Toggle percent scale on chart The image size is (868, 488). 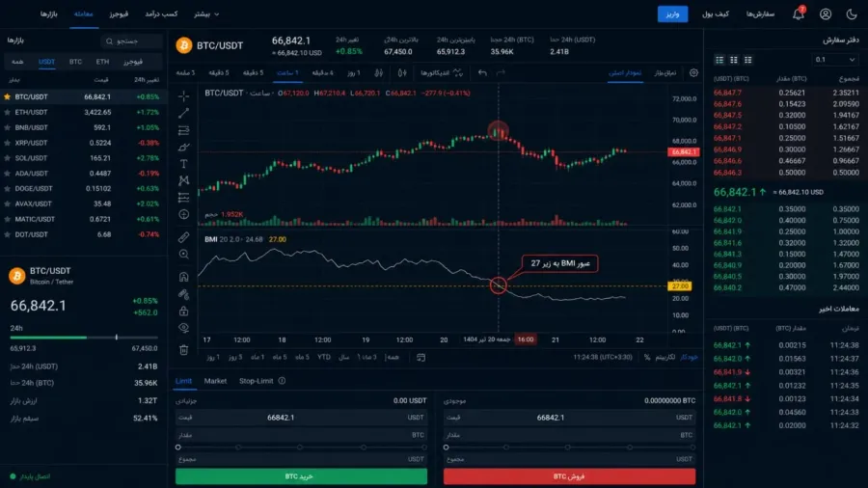click(647, 358)
